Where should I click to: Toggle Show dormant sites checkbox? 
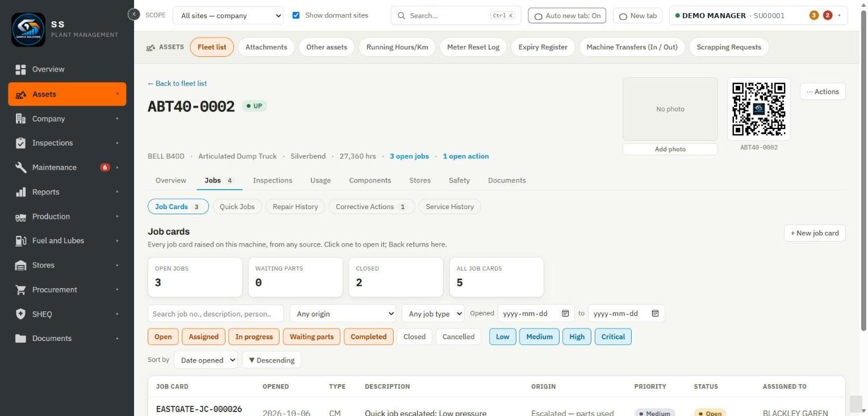pos(296,15)
